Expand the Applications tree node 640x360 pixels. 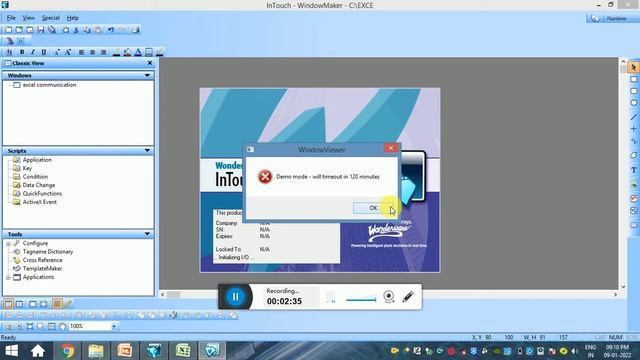click(x=8, y=278)
